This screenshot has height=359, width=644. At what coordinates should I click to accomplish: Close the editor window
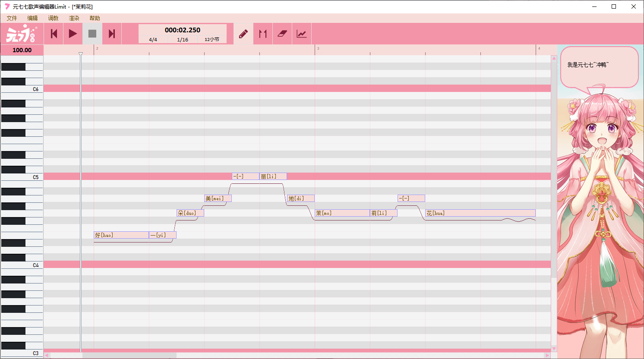click(634, 6)
